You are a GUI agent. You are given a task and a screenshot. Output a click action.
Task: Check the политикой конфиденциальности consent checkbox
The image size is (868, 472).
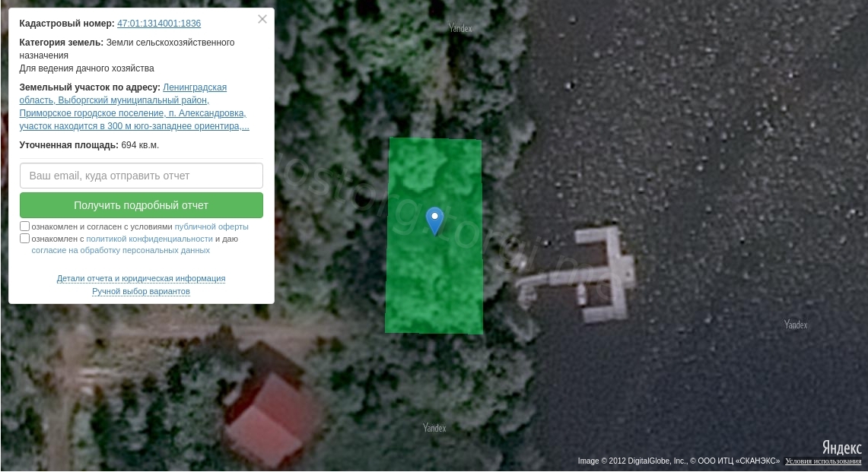tap(24, 239)
